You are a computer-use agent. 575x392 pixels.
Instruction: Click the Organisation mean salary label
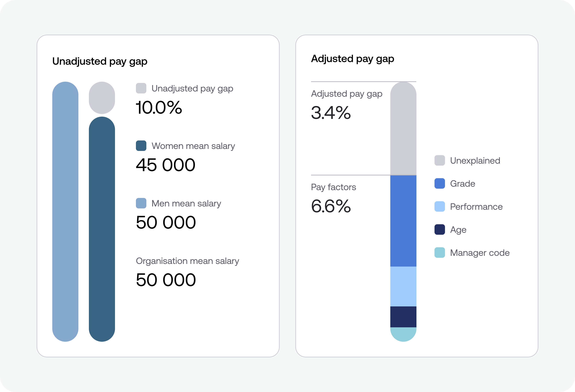click(187, 261)
